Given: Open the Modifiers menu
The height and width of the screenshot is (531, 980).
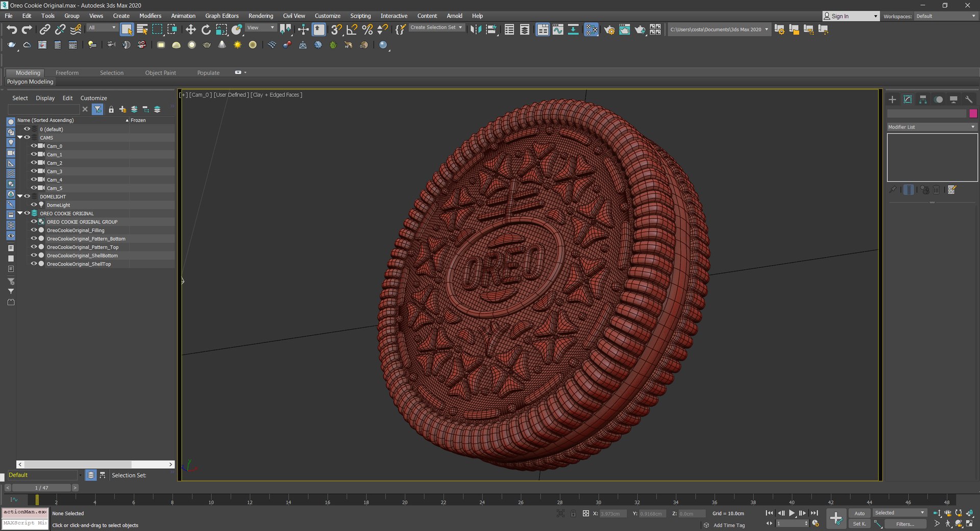Looking at the screenshot, I should (x=150, y=16).
